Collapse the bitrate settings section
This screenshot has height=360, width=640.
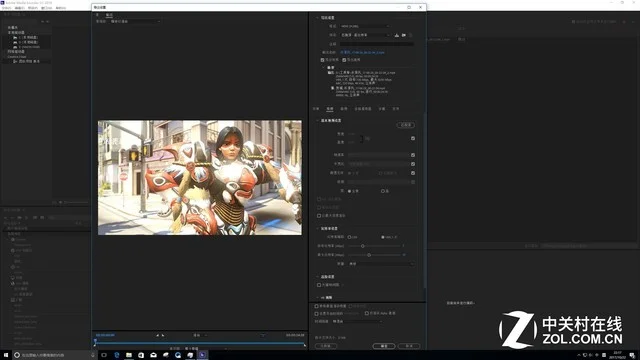[x=318, y=229]
